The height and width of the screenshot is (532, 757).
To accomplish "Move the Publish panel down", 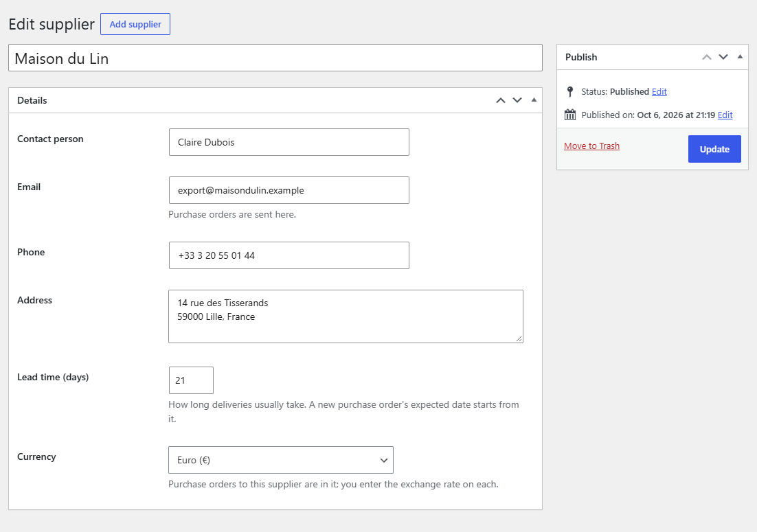I will 723,57.
